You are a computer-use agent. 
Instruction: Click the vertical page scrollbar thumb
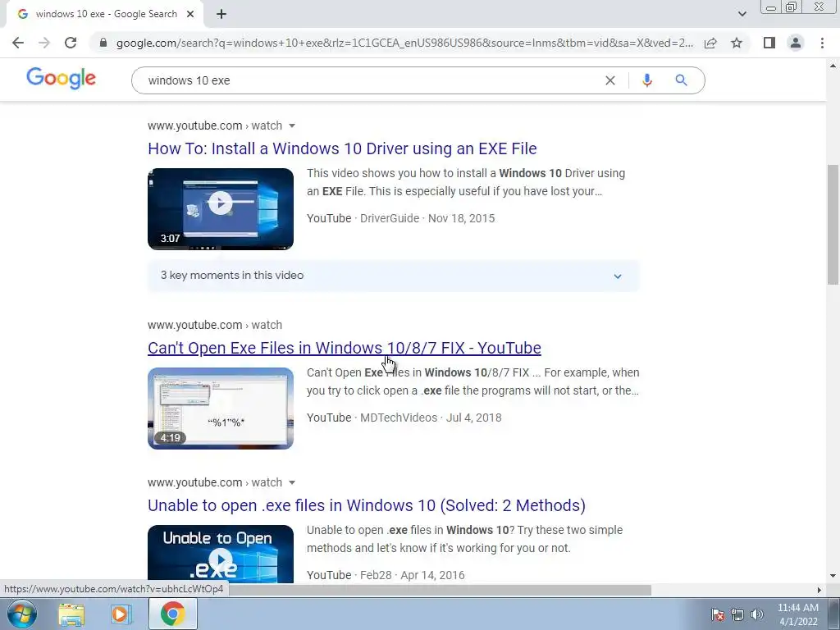point(833,225)
